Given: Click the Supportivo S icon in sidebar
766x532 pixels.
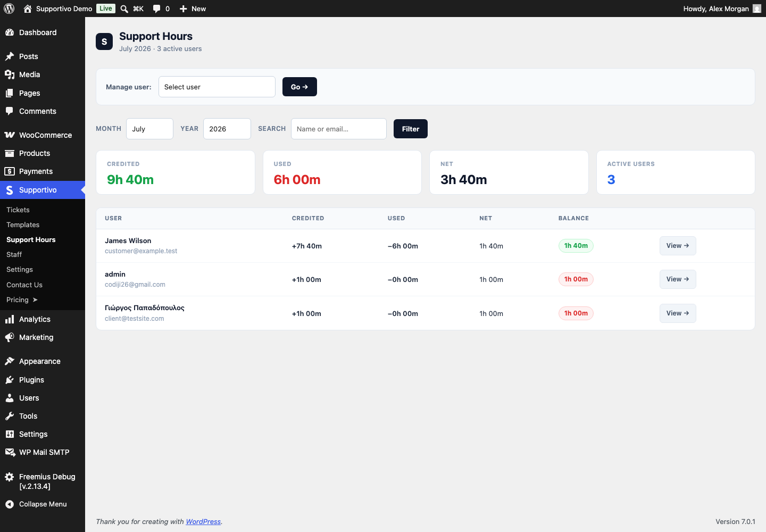Looking at the screenshot, I should tap(10, 190).
